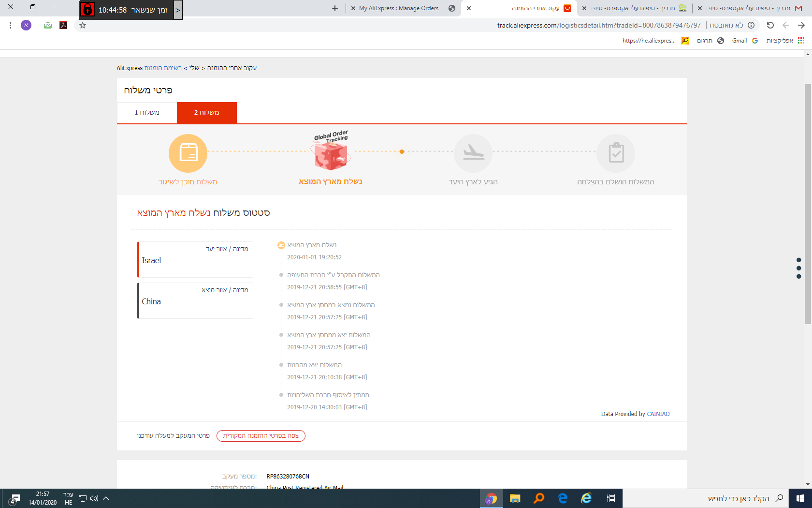812x508 pixels.
Task: Open the CAINIAO data provider link
Action: click(658, 414)
